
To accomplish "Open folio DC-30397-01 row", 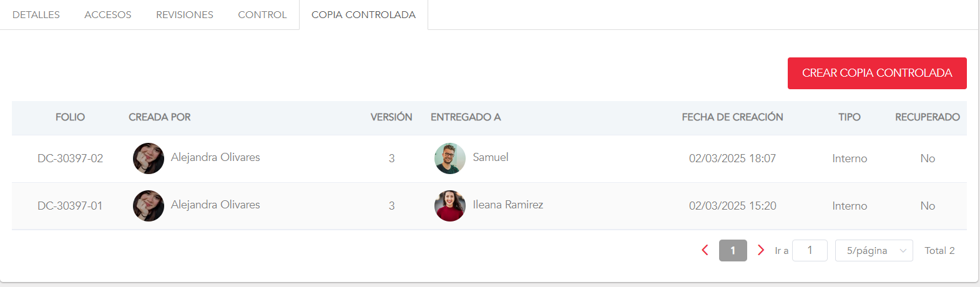I will tap(70, 206).
